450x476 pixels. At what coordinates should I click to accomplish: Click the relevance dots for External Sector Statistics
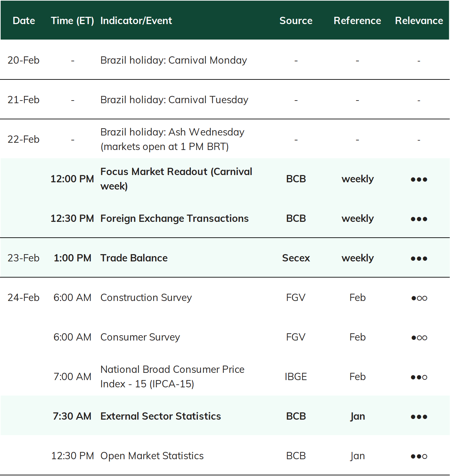tap(419, 417)
